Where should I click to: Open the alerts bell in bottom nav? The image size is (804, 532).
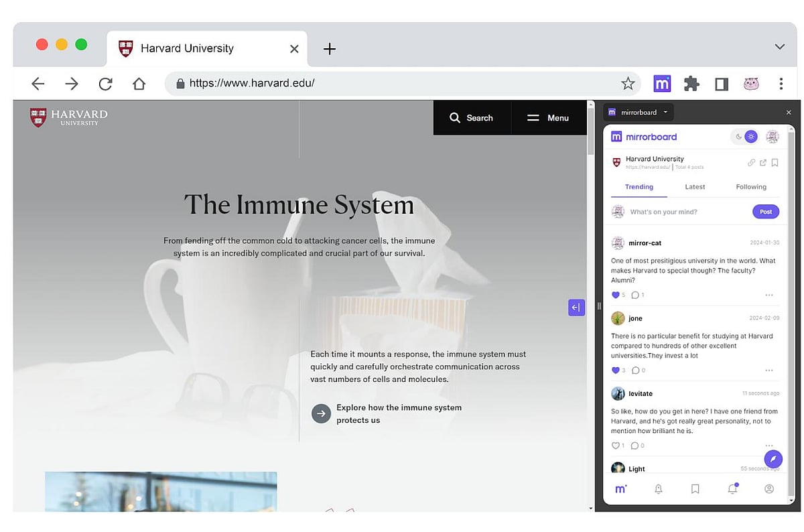click(x=659, y=489)
